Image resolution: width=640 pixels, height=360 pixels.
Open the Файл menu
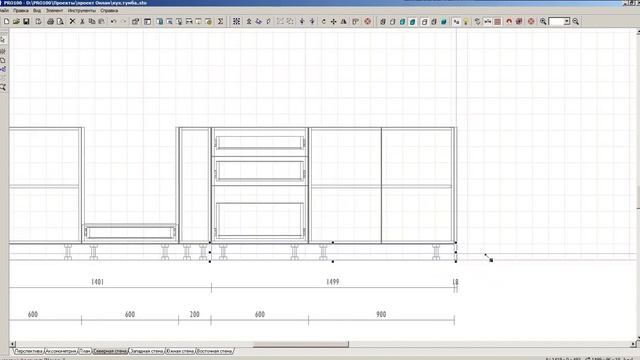(4, 10)
